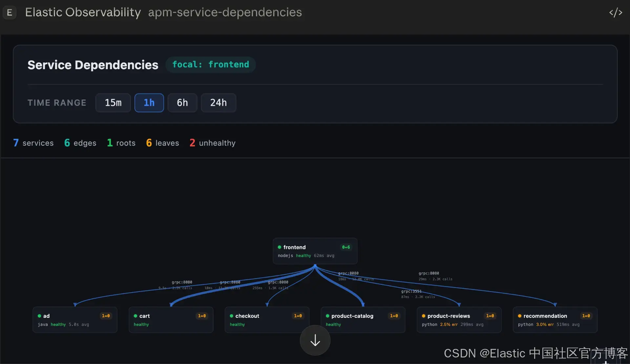Screen dimensions: 630x364
Task: Click the apm-service-dependencies title text
Action: pos(225,12)
